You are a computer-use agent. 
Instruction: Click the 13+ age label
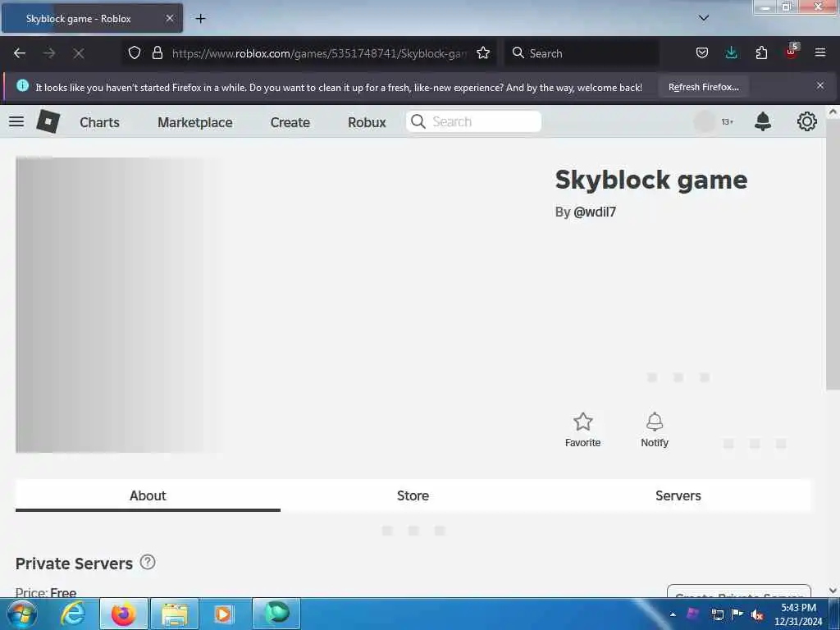click(727, 122)
